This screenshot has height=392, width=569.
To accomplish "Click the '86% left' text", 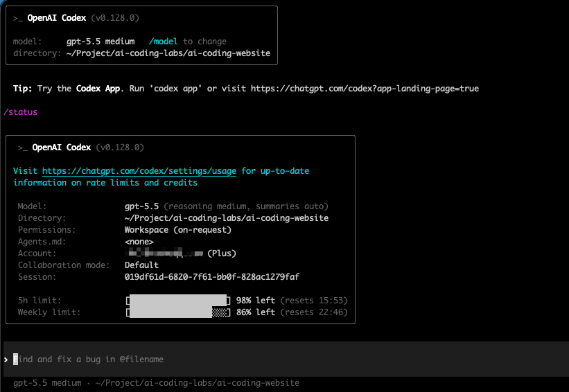I will pos(256,312).
